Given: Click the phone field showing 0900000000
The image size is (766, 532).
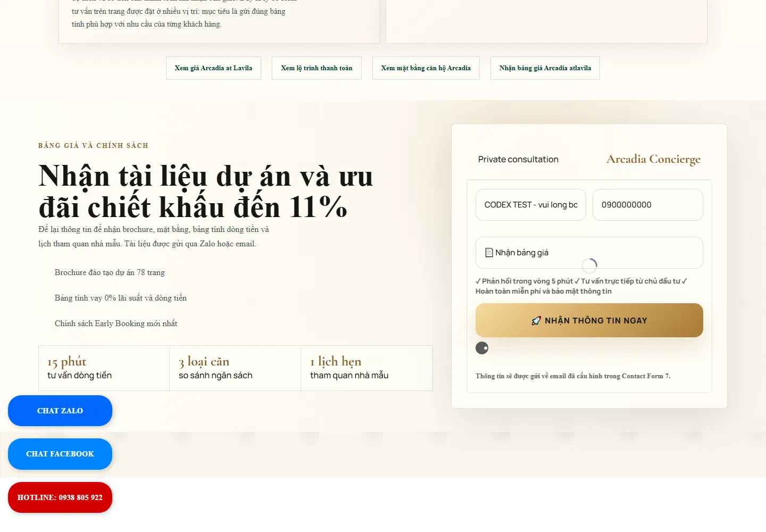Looking at the screenshot, I should coord(648,205).
